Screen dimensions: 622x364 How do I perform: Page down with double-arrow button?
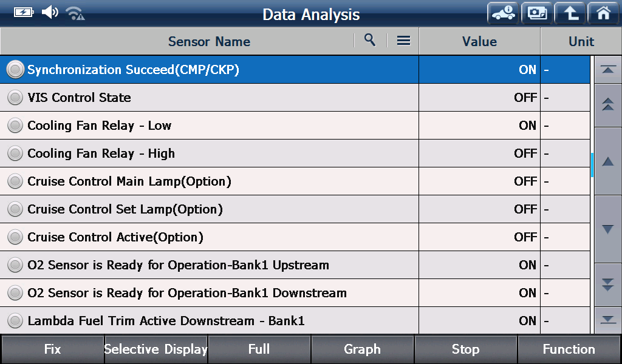pos(607,285)
